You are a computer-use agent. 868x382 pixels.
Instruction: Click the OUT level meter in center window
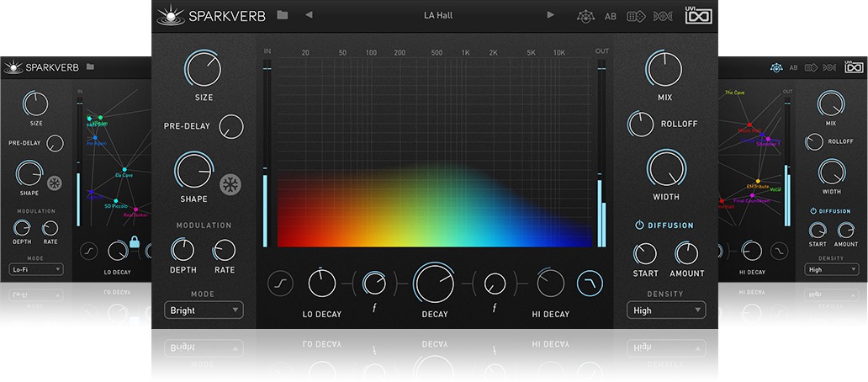pyautogui.click(x=601, y=152)
